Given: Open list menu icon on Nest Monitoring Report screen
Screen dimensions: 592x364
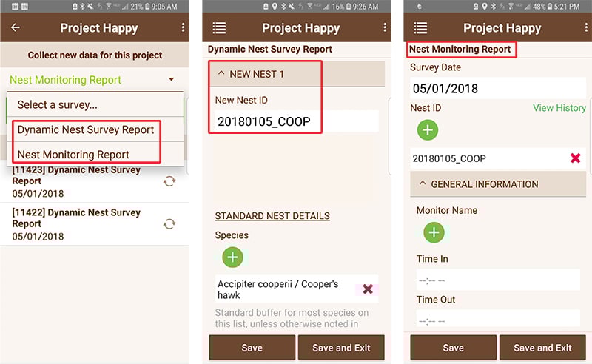Looking at the screenshot, I should click(x=420, y=28).
